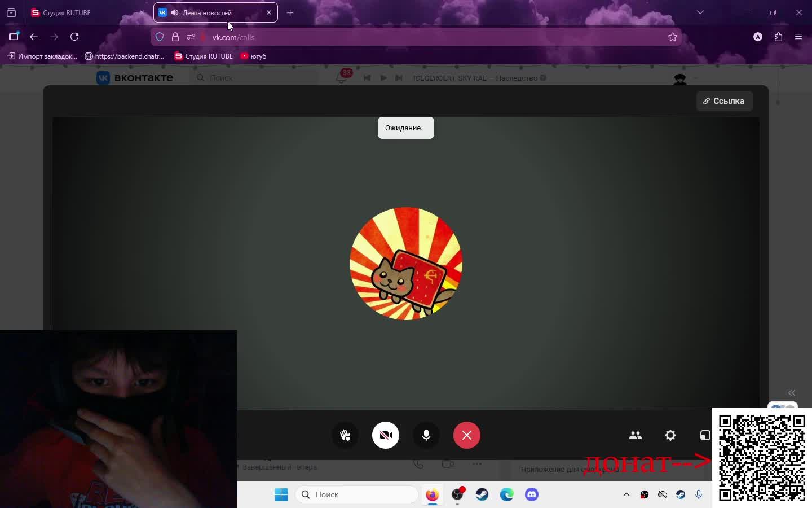Viewport: 812px width, 508px height.
Task: Bookmark this page with the star
Action: click(673, 37)
